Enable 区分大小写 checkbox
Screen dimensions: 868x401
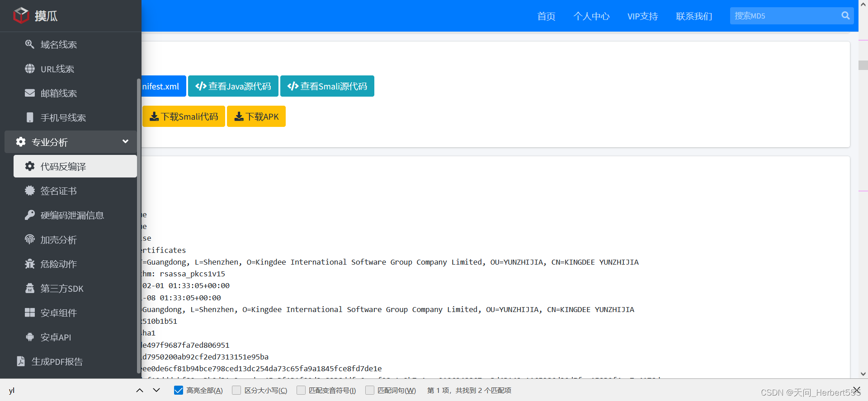[236, 390]
